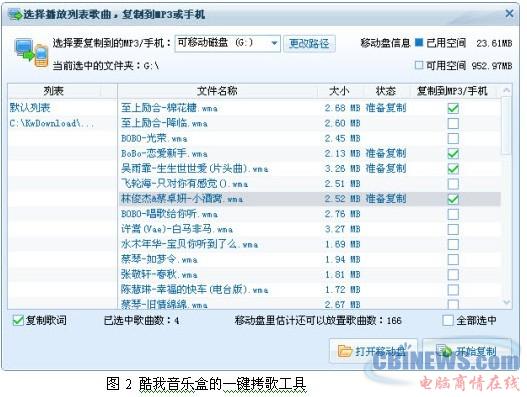Screen dimensions: 527x397
Task: Select 许嵩(Vae)-白马非马.wma
Action: point(177,229)
